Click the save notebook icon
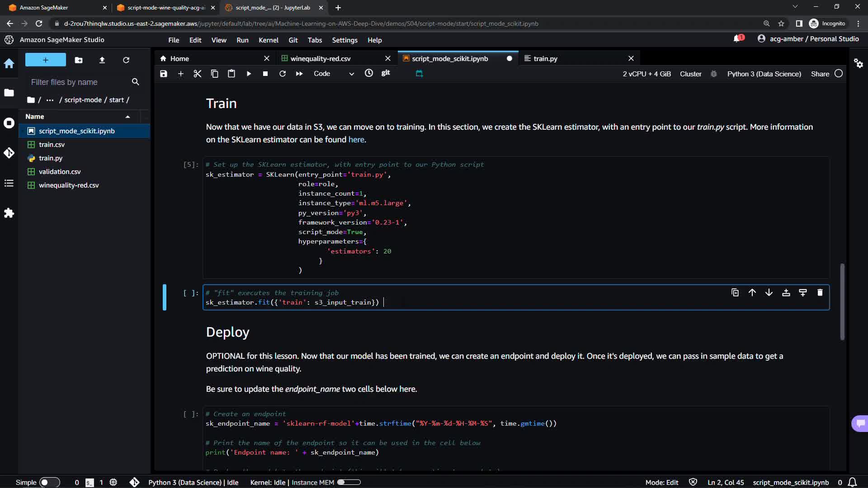The image size is (868, 488). click(164, 74)
